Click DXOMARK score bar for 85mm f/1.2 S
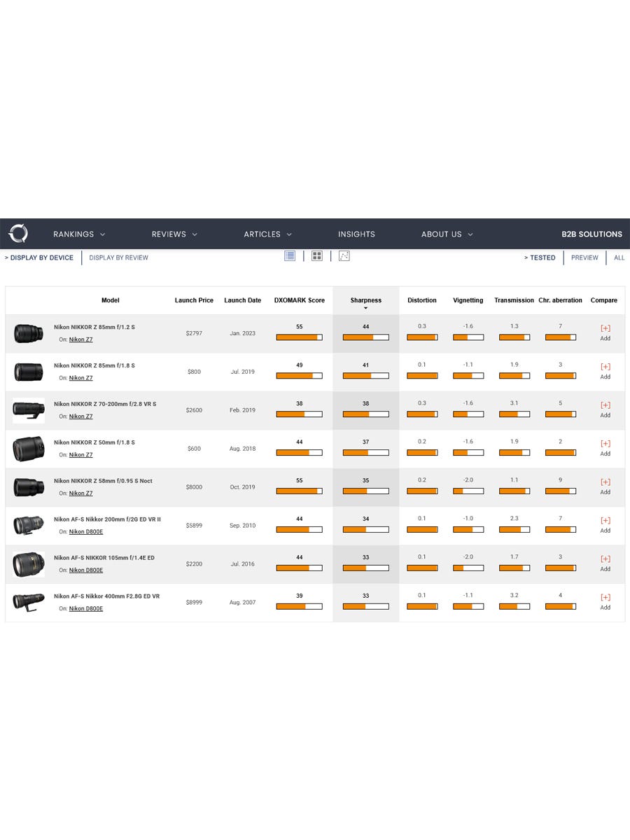630x840 pixels. pos(300,337)
